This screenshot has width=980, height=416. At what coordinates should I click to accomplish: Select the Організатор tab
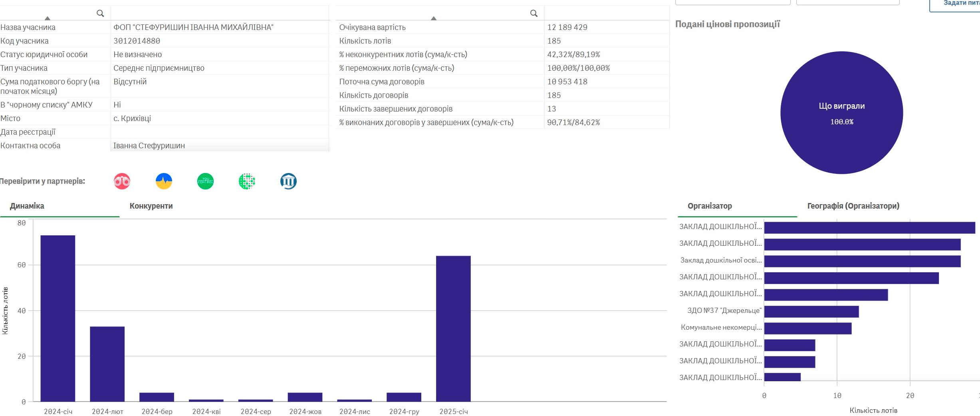709,206
